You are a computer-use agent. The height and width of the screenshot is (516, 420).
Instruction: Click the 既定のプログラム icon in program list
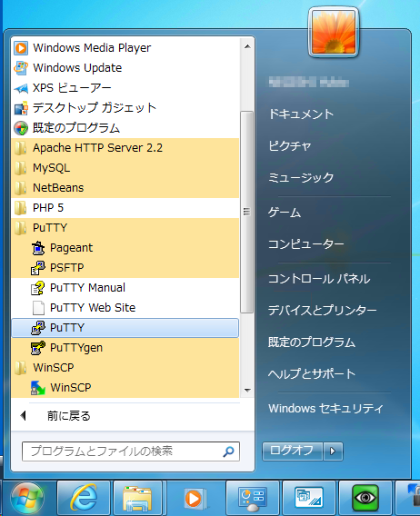point(21,128)
